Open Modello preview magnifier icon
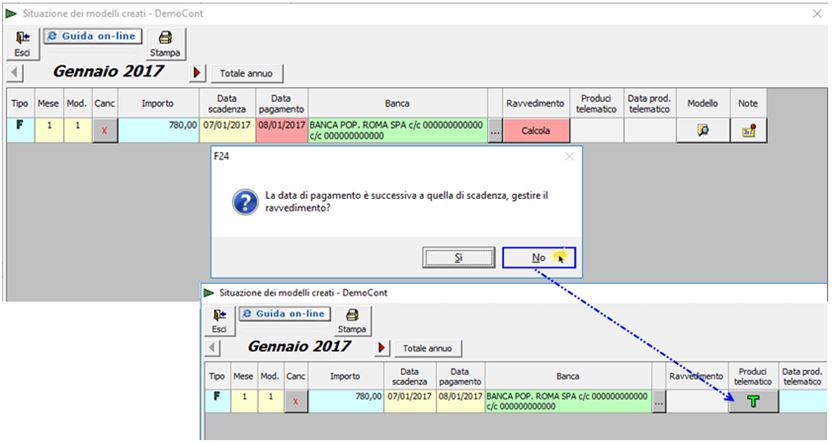This screenshot has width=833, height=443. pyautogui.click(x=703, y=131)
